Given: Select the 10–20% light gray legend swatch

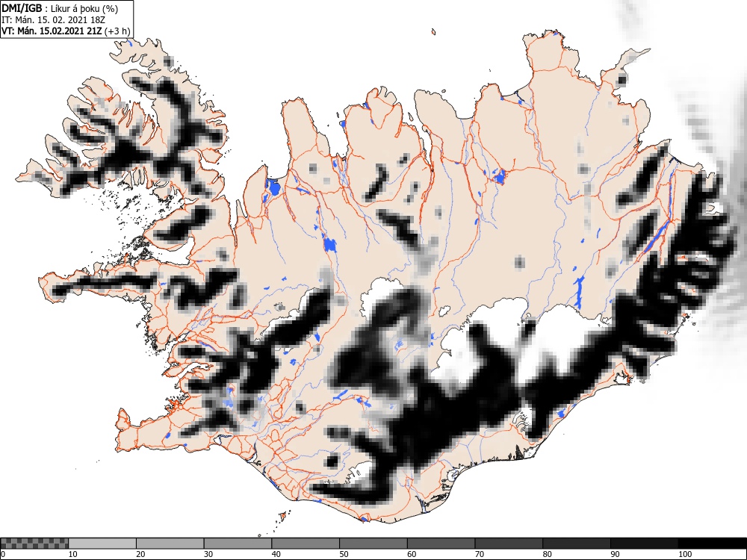Looking at the screenshot, I should coord(102,544).
